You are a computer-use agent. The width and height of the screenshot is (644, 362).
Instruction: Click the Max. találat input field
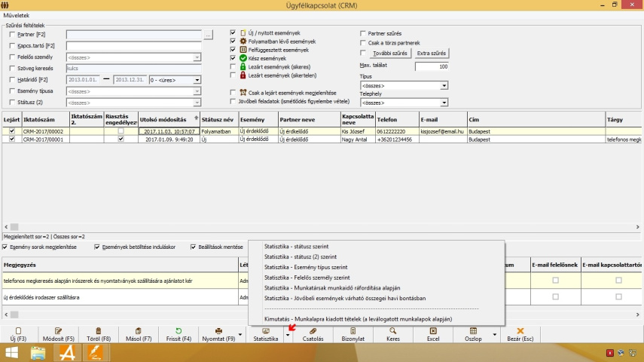(x=431, y=66)
